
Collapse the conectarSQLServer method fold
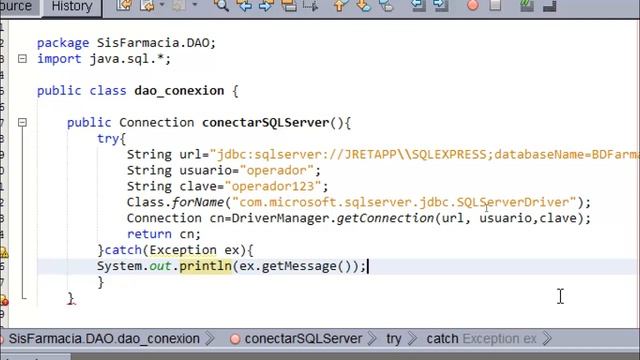click(x=22, y=122)
